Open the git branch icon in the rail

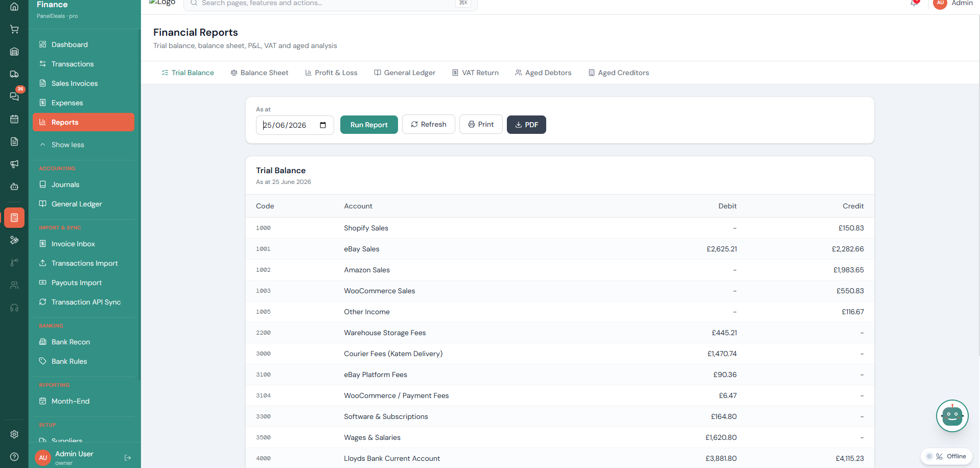[x=14, y=263]
